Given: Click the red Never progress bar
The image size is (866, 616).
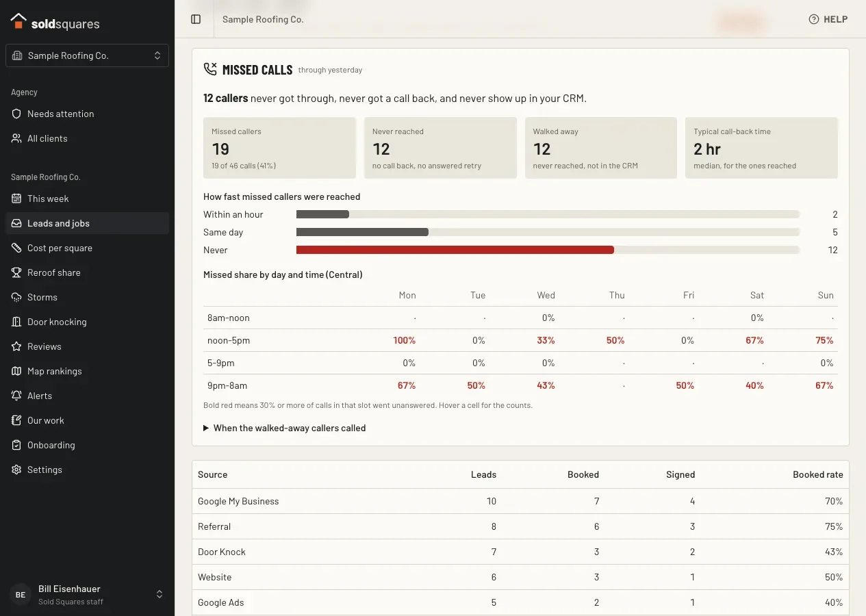Looking at the screenshot, I should 455,250.
